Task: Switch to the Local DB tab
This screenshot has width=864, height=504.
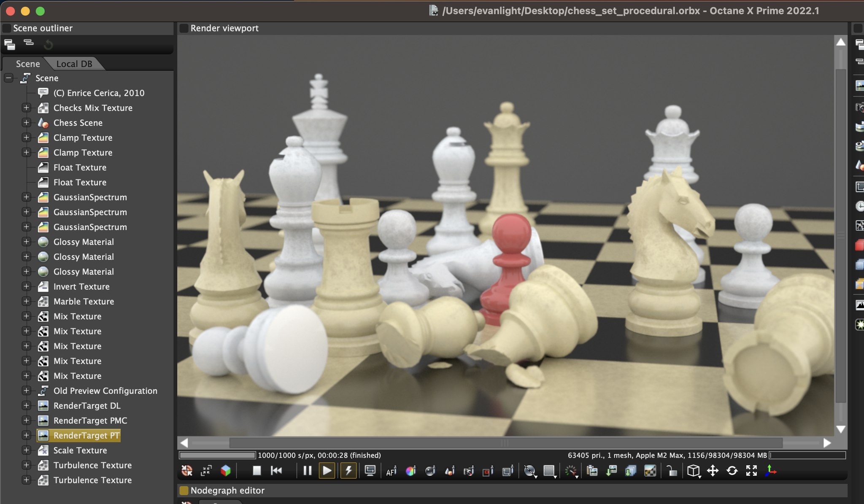Action: coord(74,64)
